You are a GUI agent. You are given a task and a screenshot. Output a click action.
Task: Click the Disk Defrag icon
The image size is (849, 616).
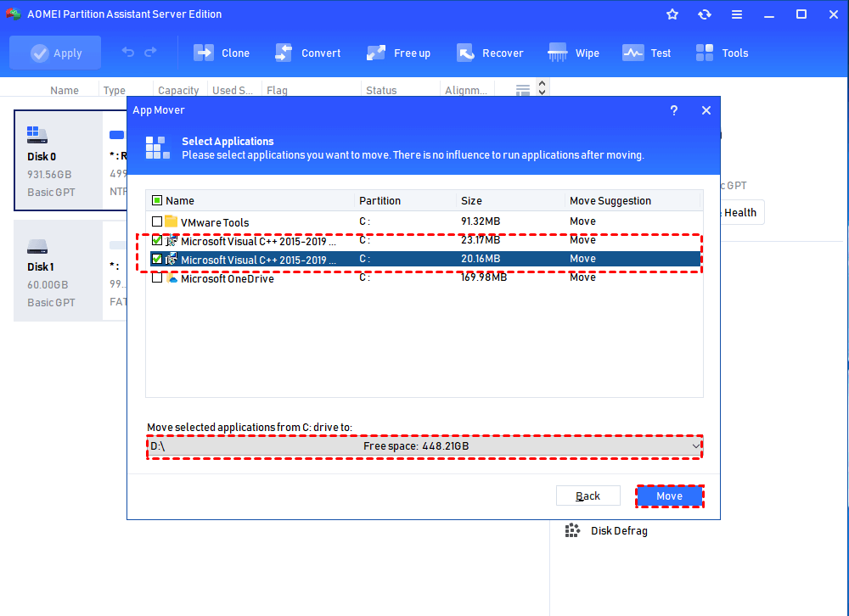pos(572,530)
